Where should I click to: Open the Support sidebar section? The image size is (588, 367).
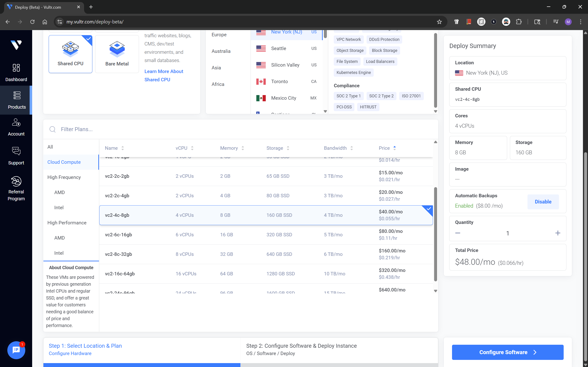16,156
